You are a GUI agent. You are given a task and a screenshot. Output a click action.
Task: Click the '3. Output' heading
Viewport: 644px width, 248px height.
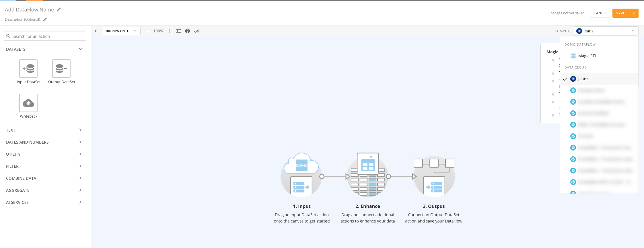click(434, 206)
